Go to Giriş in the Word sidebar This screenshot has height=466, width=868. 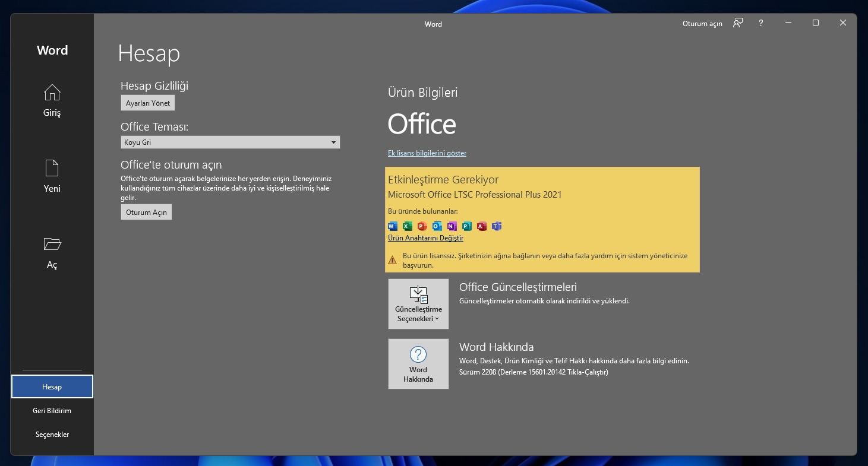coord(52,100)
